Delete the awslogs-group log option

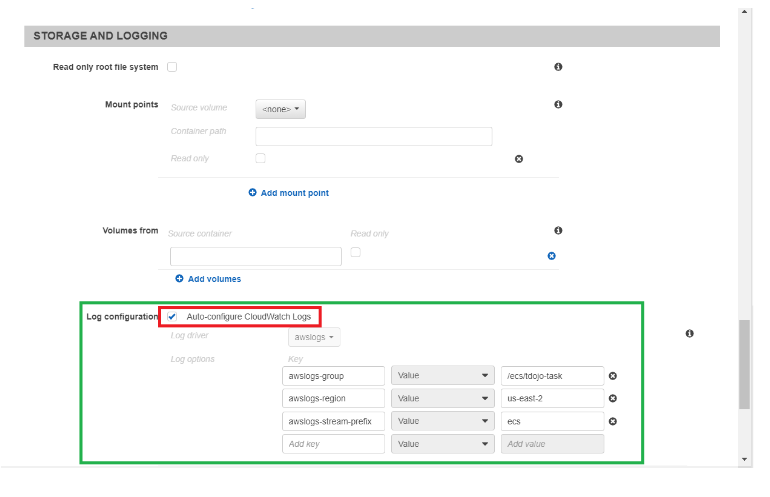click(x=613, y=376)
